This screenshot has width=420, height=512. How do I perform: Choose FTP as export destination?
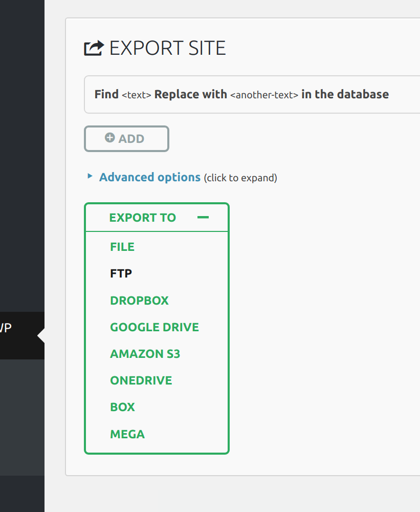pyautogui.click(x=121, y=273)
